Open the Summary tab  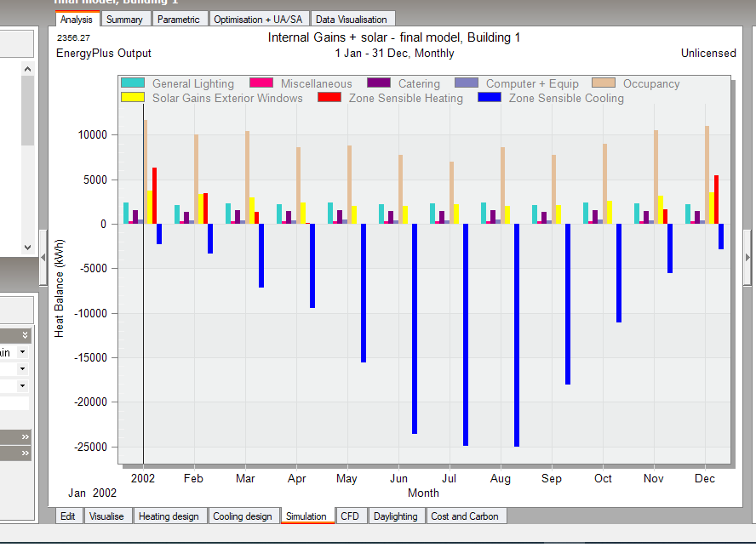pyautogui.click(x=124, y=20)
